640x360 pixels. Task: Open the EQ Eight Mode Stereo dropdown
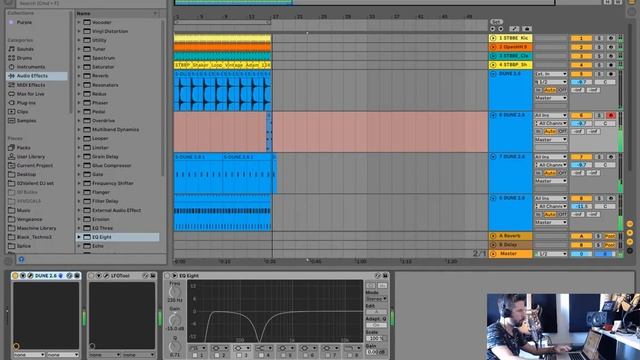click(x=376, y=299)
